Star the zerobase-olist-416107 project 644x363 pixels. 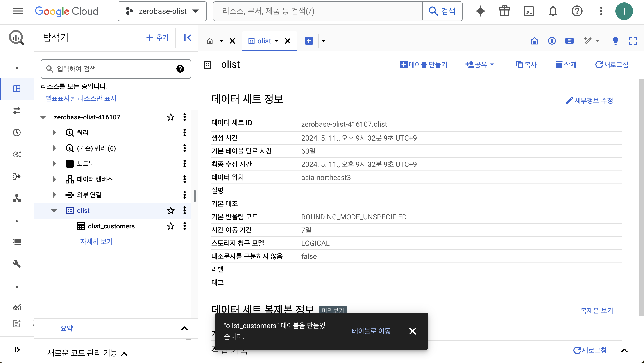coord(171,117)
